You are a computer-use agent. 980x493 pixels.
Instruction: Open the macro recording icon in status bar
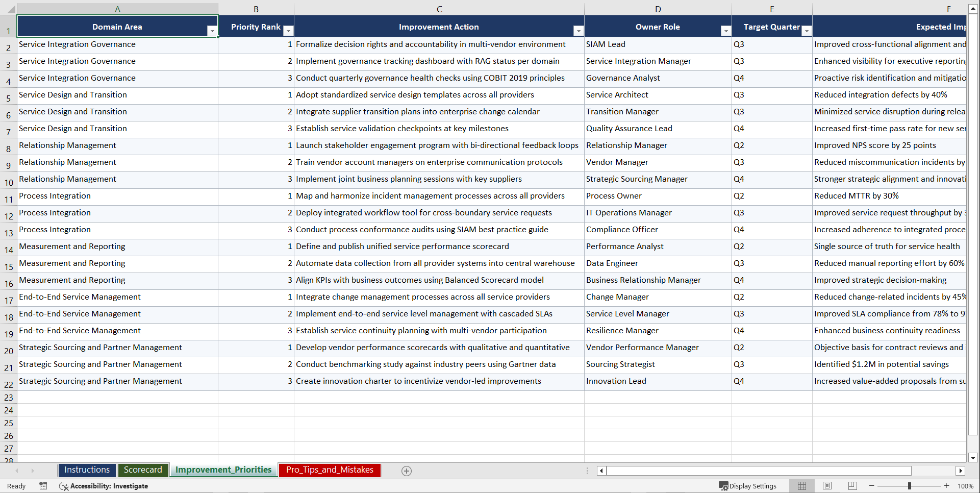[43, 486]
